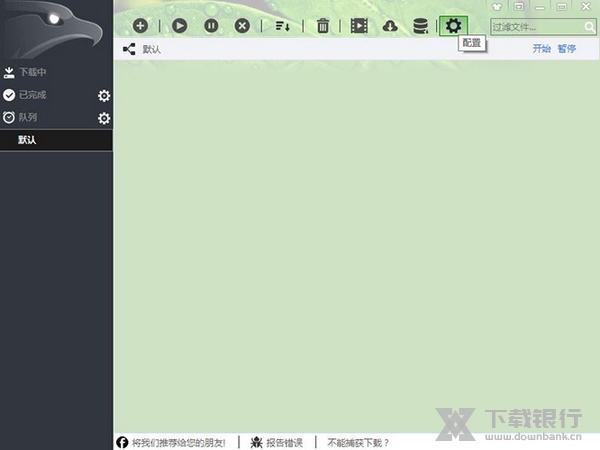Click the add new download plus icon
Viewport: 600px width, 450px height.
[140, 26]
